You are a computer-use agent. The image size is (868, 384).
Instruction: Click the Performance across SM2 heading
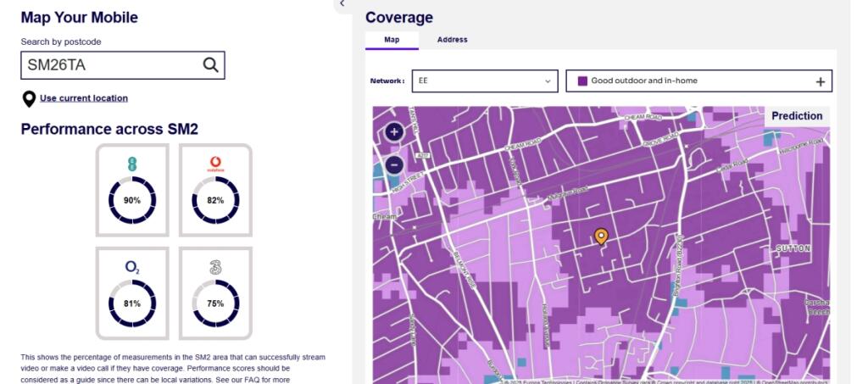pos(109,129)
